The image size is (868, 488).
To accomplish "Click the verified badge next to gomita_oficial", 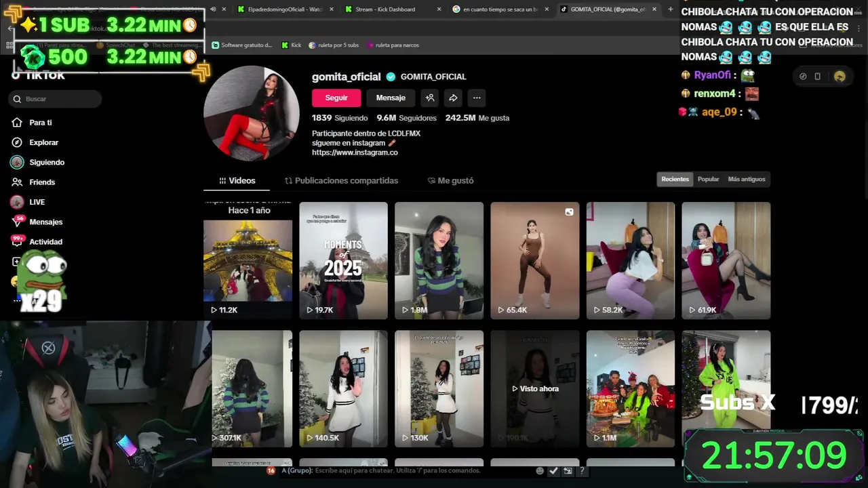I will 391,77.
